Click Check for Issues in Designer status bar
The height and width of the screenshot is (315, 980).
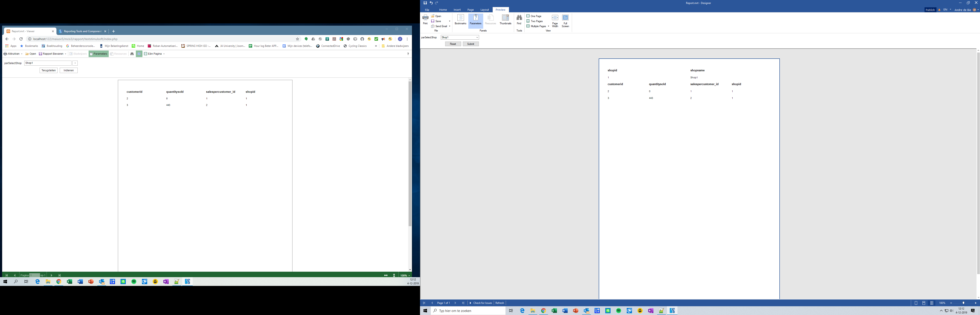pyautogui.click(x=481, y=303)
